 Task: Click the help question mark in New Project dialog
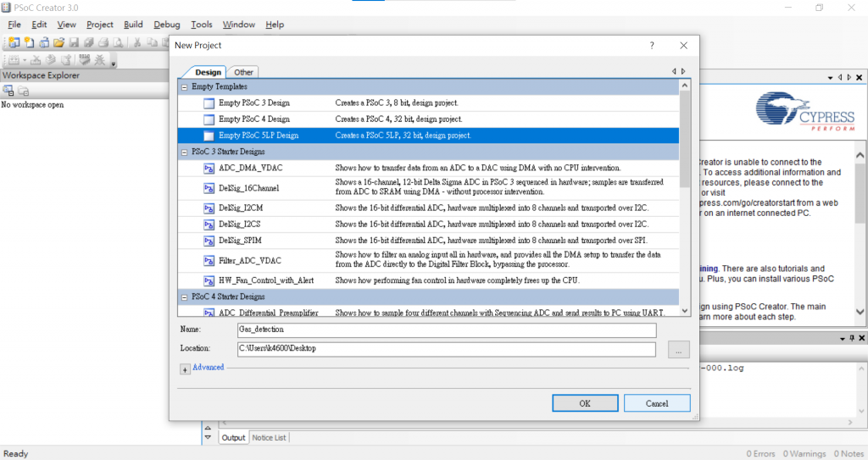point(652,46)
